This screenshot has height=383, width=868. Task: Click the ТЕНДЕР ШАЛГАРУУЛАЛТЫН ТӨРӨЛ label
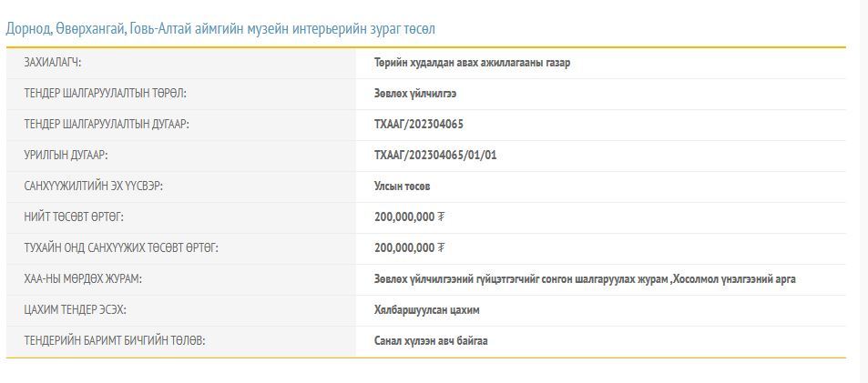click(106, 94)
